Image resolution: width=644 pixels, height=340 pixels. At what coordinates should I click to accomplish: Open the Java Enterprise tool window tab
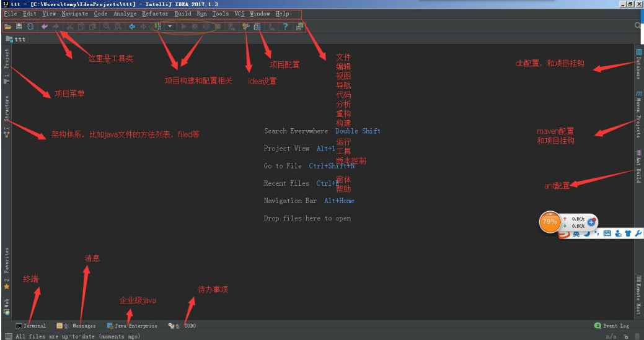pos(132,326)
